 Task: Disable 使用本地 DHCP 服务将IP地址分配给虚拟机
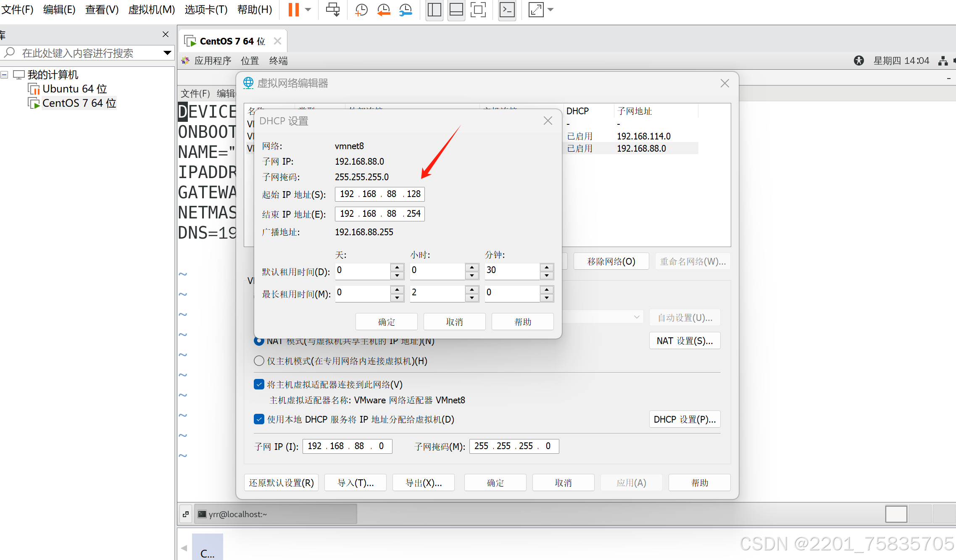coord(259,419)
